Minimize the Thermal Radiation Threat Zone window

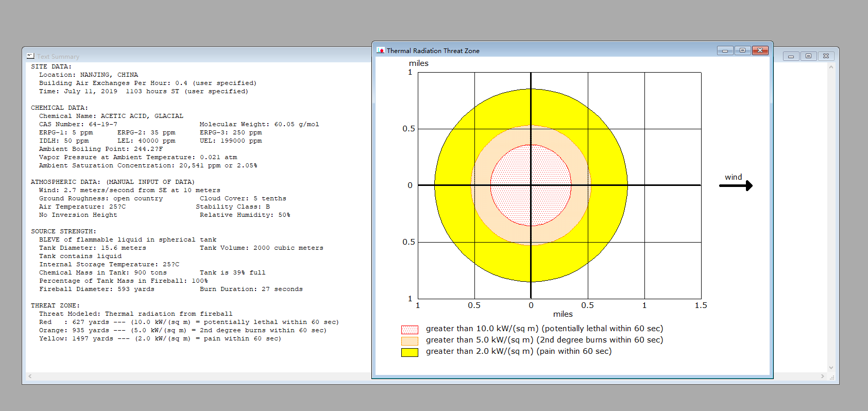click(725, 50)
